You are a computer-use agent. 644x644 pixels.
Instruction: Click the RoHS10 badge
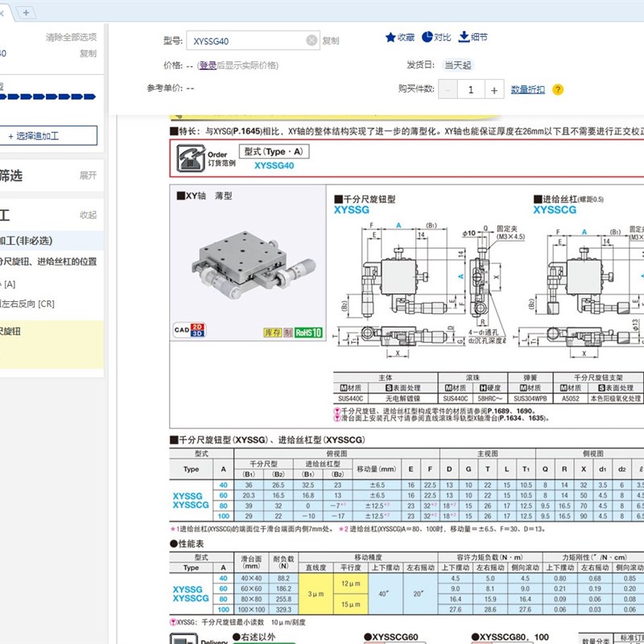point(308,332)
